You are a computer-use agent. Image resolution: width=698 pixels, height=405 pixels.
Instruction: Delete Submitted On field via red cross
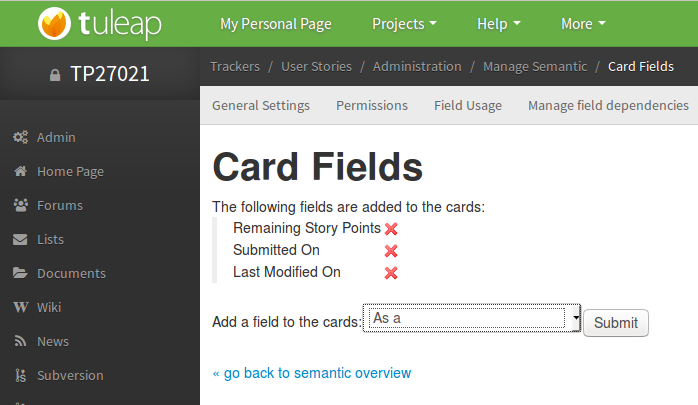click(x=391, y=251)
